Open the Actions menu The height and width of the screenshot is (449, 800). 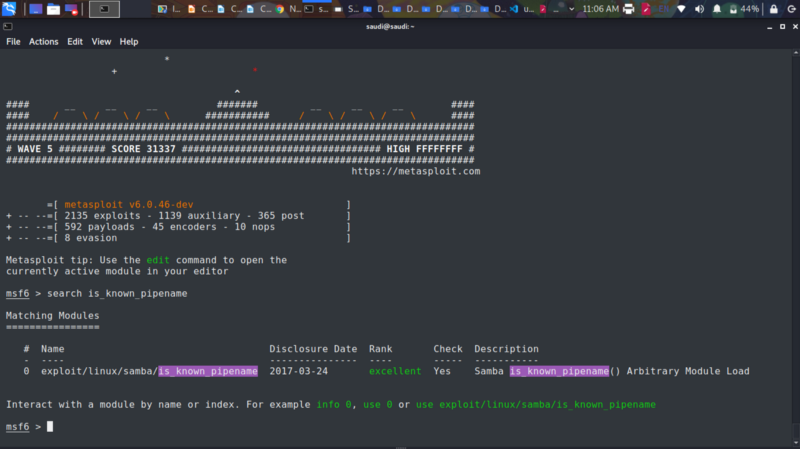43,42
